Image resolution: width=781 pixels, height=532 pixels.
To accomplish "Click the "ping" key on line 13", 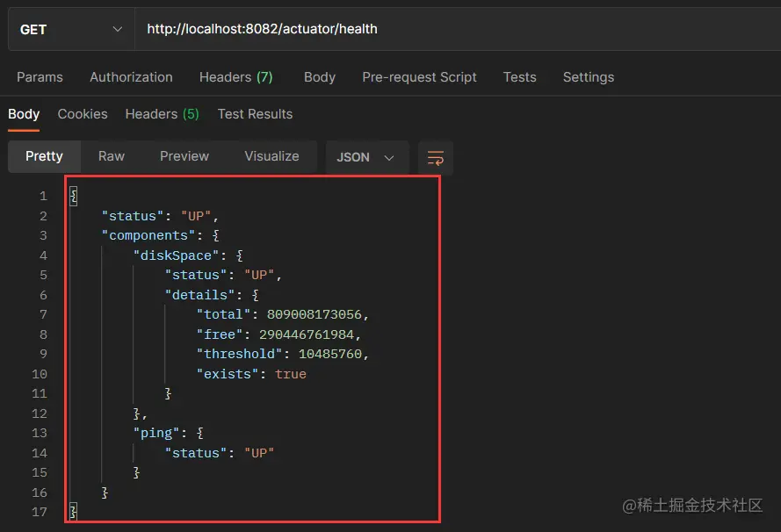I will pos(156,433).
